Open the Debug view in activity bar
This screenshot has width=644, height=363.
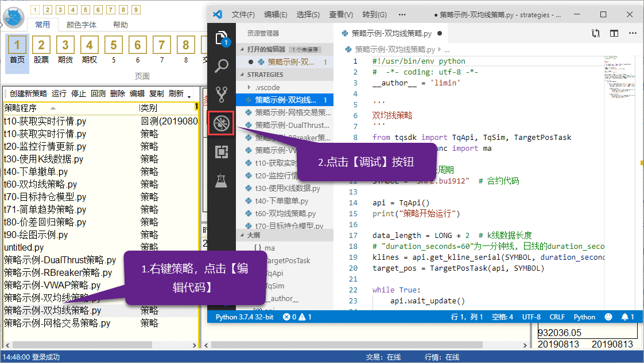pos(222,123)
